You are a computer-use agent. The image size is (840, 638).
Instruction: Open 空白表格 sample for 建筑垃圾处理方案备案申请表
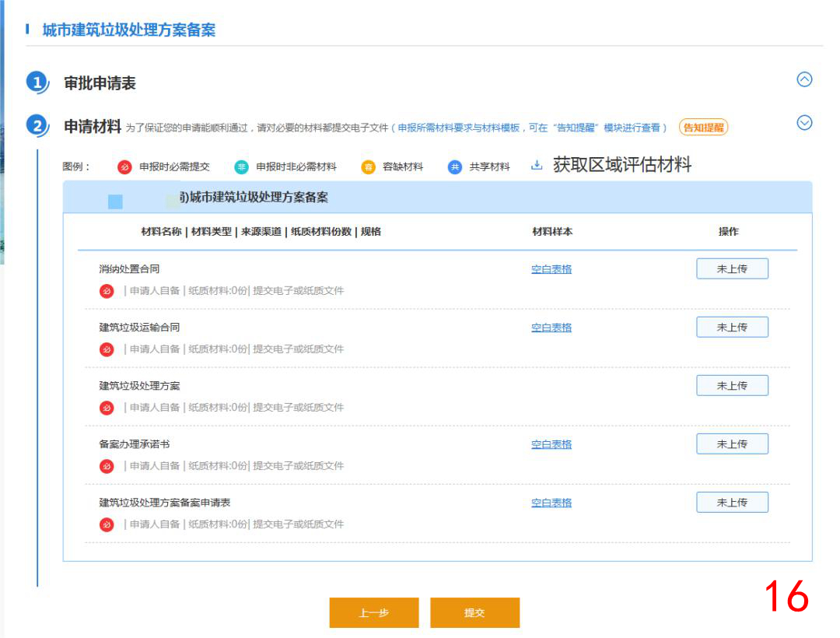click(x=551, y=503)
